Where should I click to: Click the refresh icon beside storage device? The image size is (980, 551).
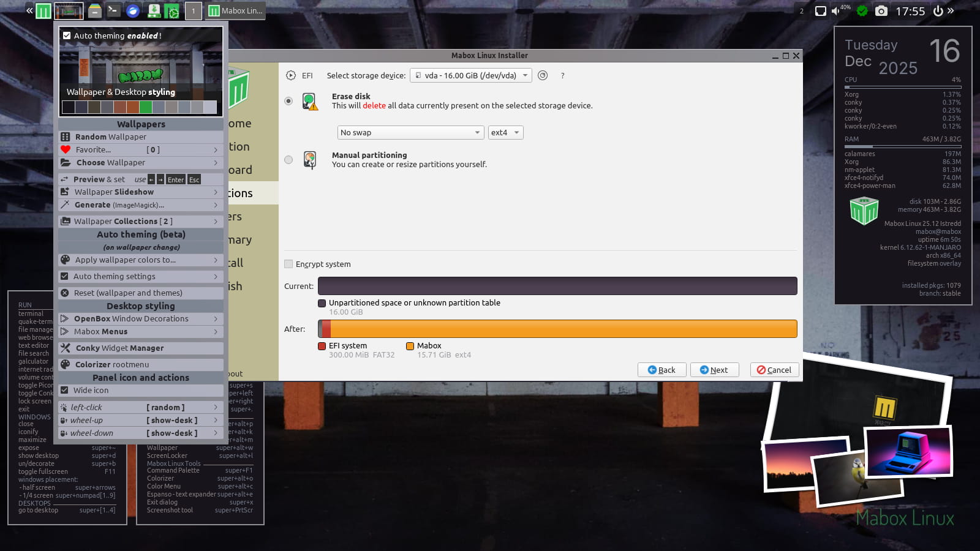543,75
